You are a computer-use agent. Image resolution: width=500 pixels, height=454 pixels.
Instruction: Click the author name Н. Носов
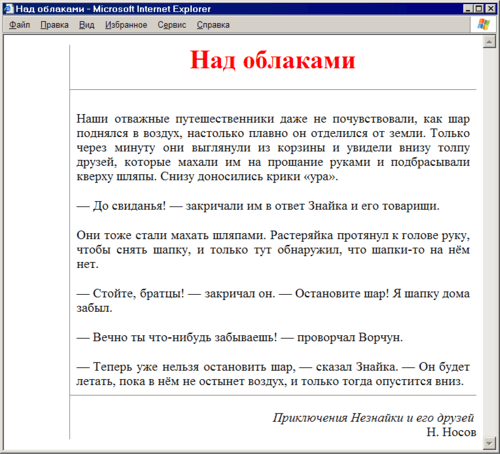pyautogui.click(x=451, y=432)
